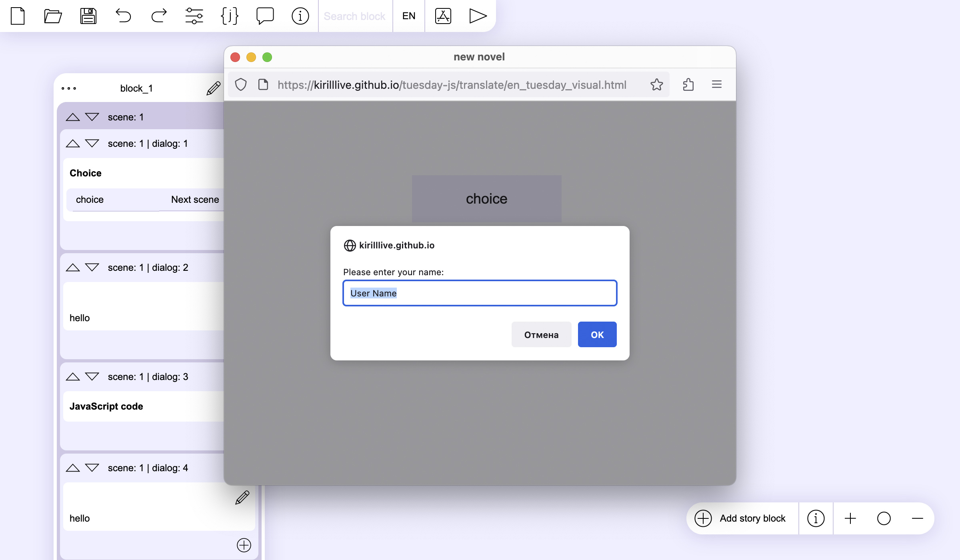Viewport: 960px width, 560px height.
Task: Open project folder icon in toolbar
Action: point(53,16)
